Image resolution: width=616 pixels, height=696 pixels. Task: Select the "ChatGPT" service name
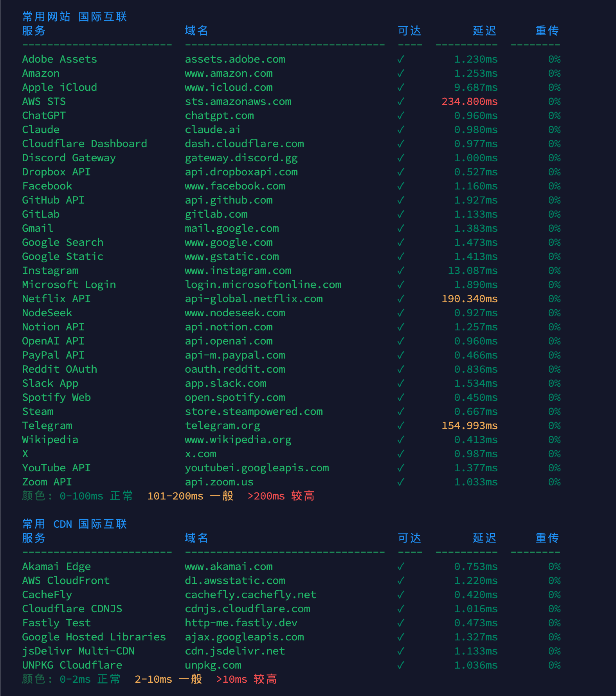[44, 115]
